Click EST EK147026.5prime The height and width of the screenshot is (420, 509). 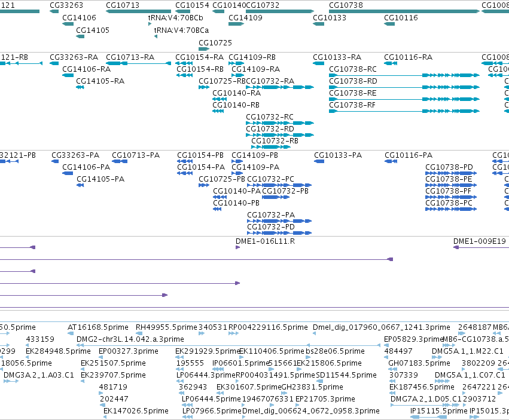coord(136,411)
